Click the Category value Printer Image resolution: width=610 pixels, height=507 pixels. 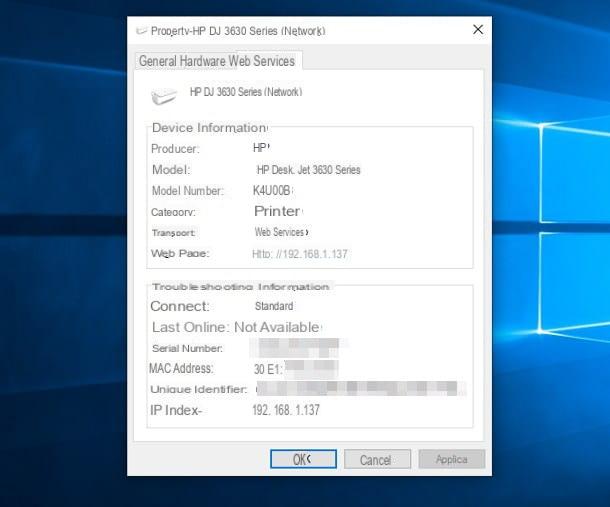278,211
